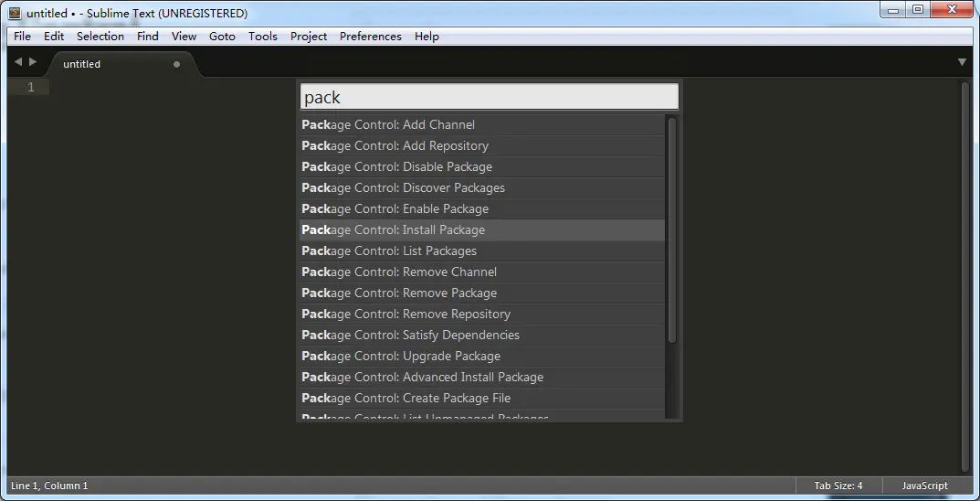Screen dimensions: 980x501
Task: Open the Help menu
Action: pos(427,37)
